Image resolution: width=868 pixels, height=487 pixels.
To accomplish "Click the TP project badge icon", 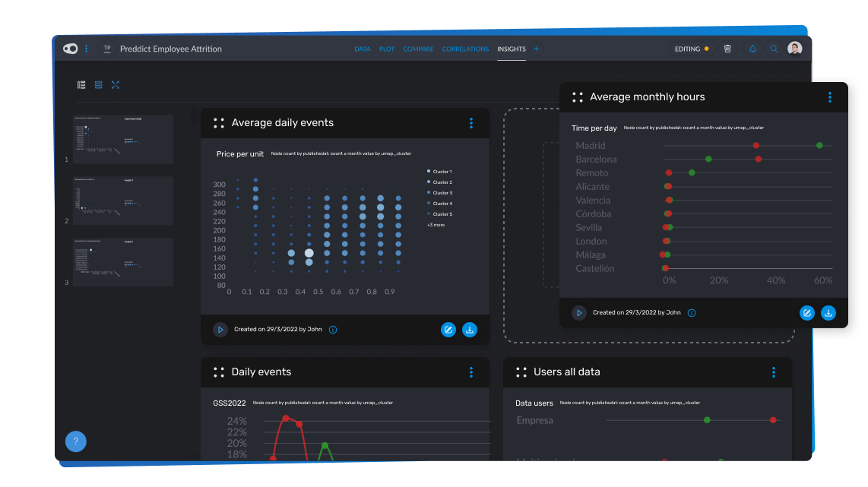I will click(x=107, y=48).
